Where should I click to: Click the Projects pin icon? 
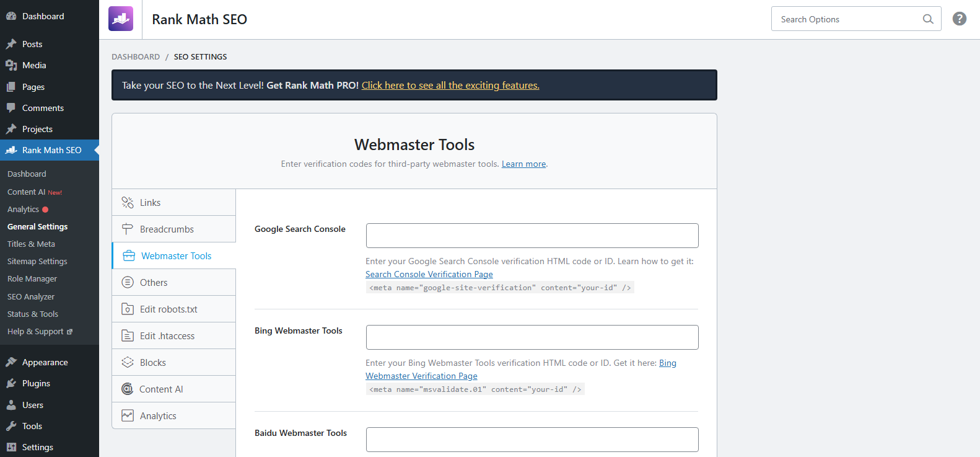tap(11, 129)
